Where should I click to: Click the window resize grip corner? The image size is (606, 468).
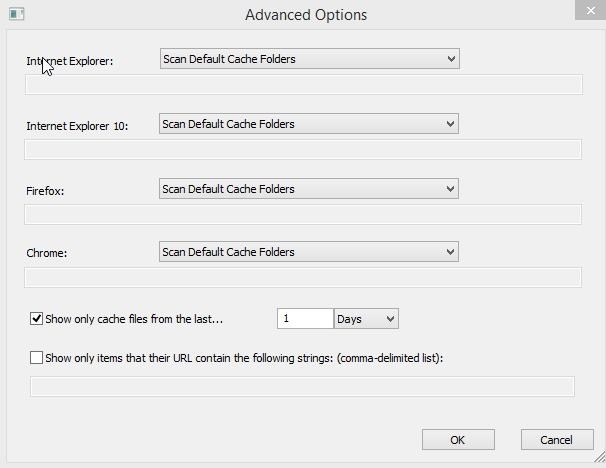[599, 460]
